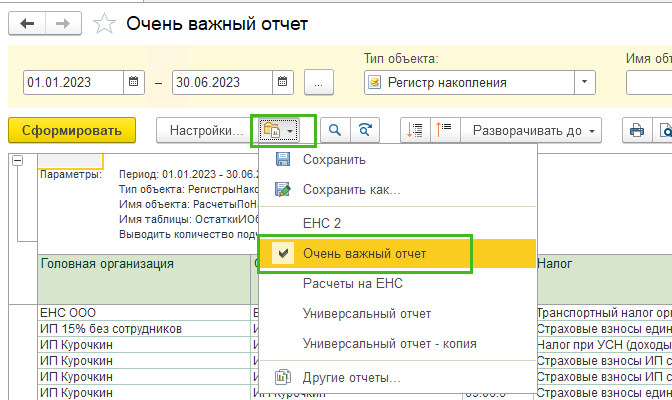
Task: Click the start date field 01.01.2023
Action: (73, 82)
